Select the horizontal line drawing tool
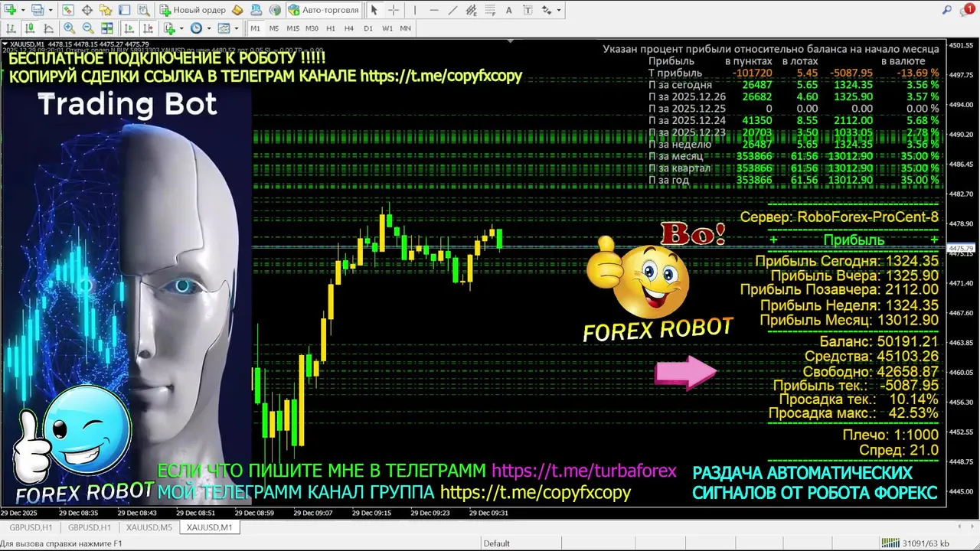The height and width of the screenshot is (551, 980). tap(433, 10)
